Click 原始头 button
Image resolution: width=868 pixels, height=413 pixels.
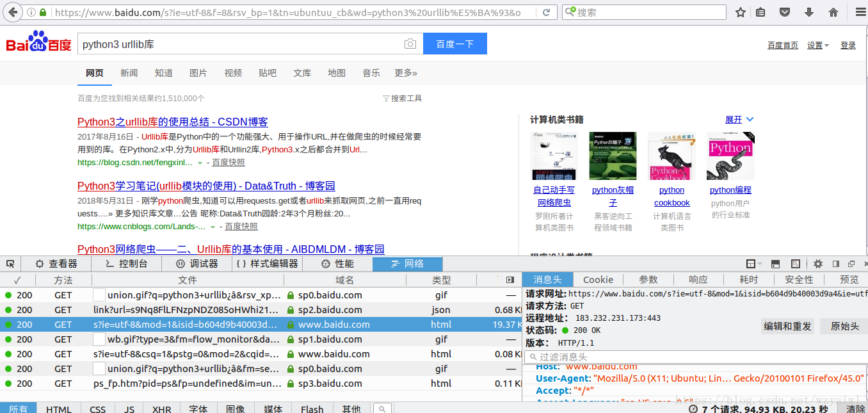(x=844, y=326)
